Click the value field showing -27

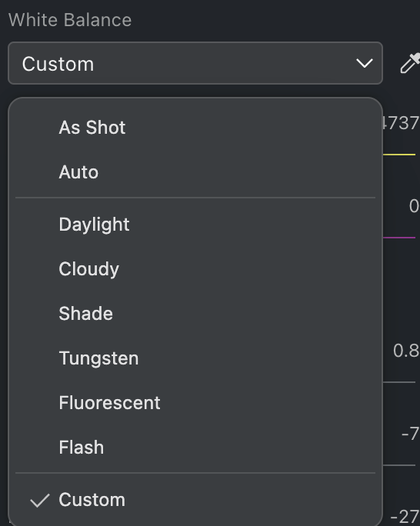[x=405, y=516]
